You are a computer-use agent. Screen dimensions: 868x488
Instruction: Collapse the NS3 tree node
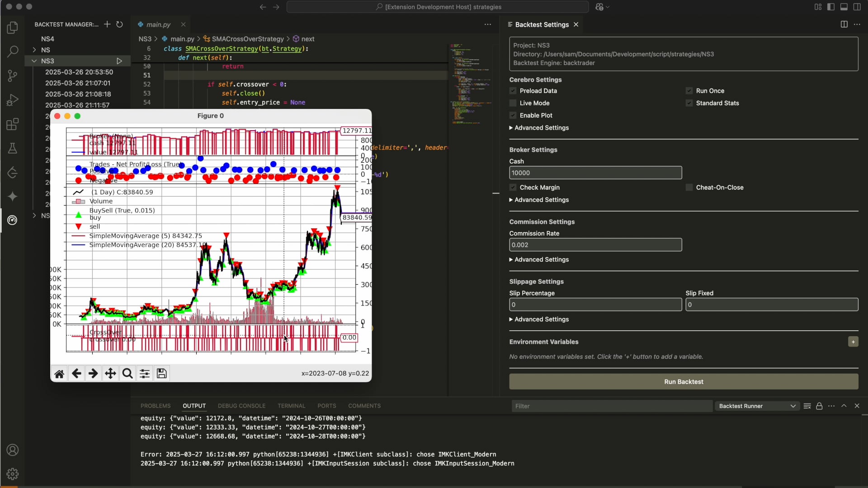tap(34, 61)
